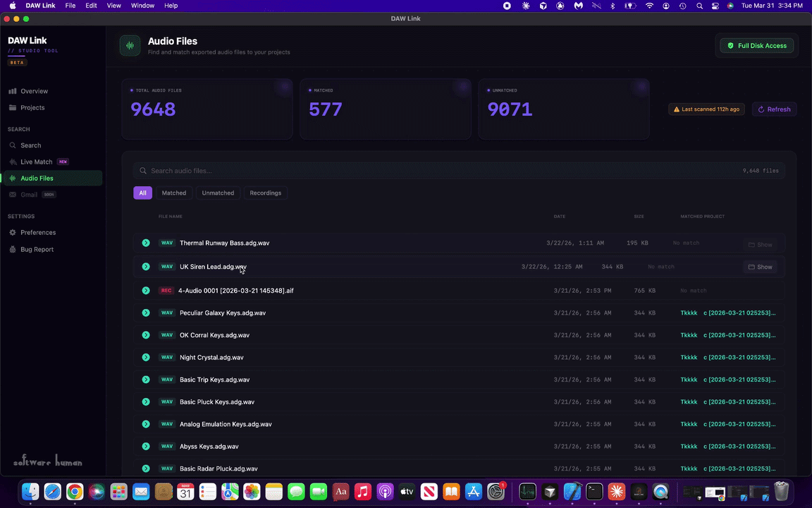Play Peculiar Galaxy Keys.adg.wav

[x=146, y=313]
